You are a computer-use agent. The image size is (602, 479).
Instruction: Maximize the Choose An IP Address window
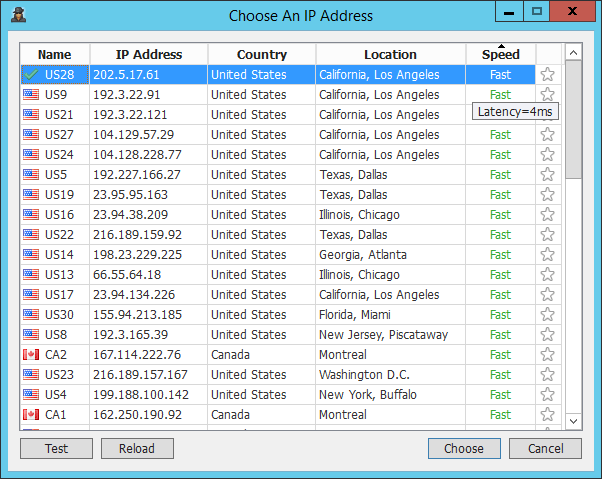pyautogui.click(x=537, y=12)
